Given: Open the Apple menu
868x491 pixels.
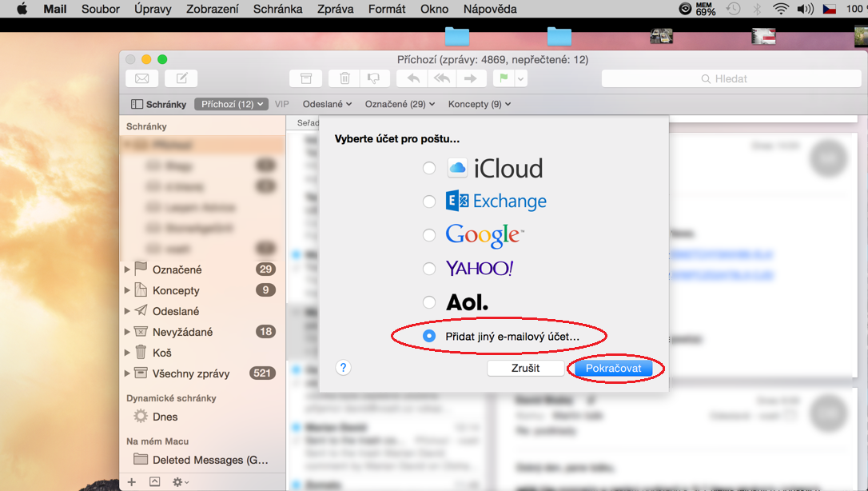Looking at the screenshot, I should [22, 9].
